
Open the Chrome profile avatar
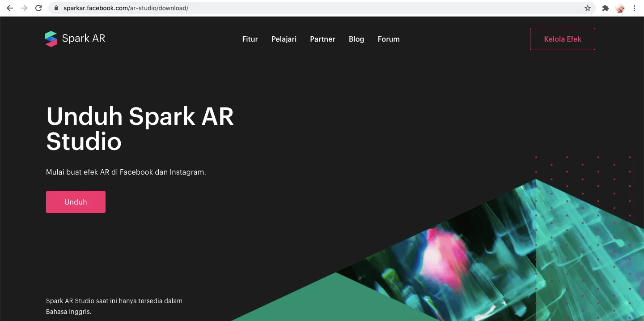click(x=620, y=8)
